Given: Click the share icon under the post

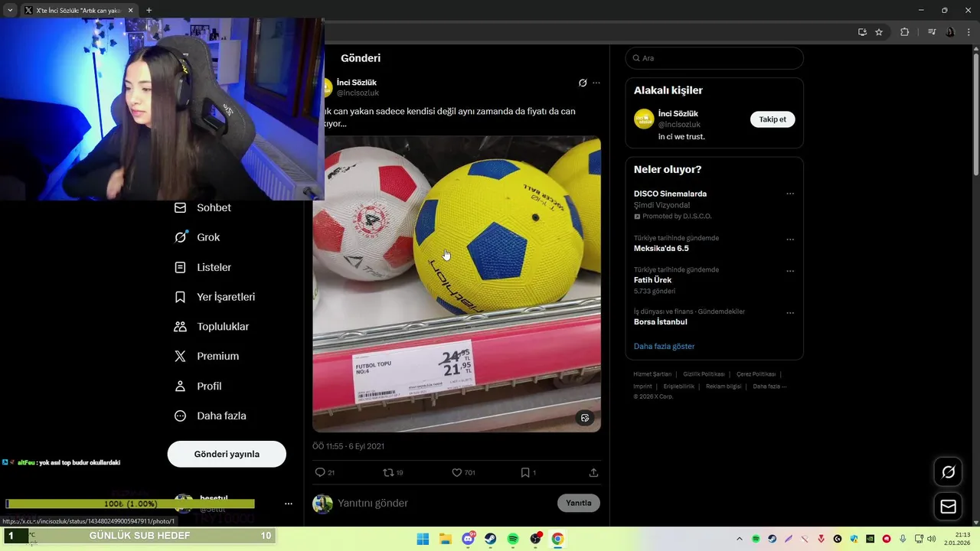Looking at the screenshot, I should (593, 472).
